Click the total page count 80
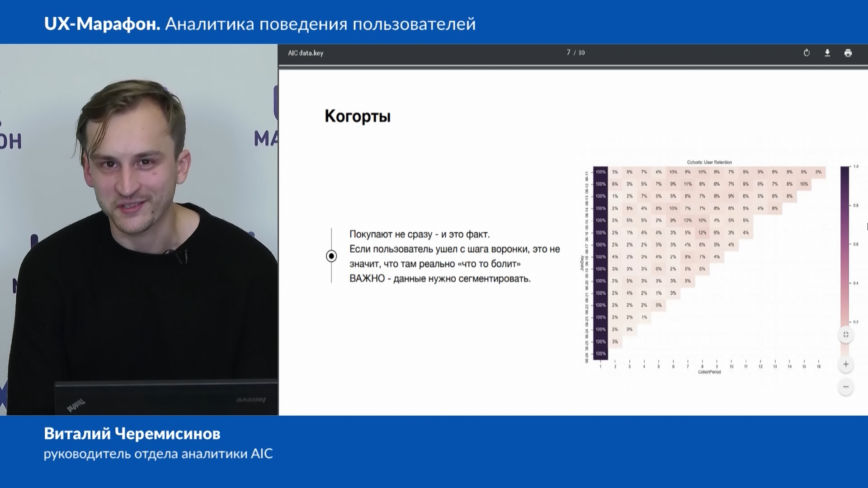 (x=582, y=53)
